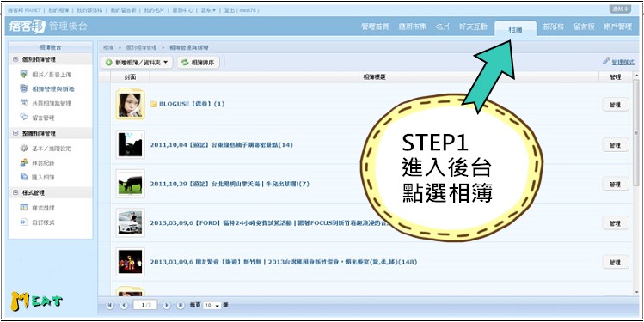The image size is (644, 322).
Task: Select 相簿管理與新增 icon in sidebar
Action: click(24, 88)
